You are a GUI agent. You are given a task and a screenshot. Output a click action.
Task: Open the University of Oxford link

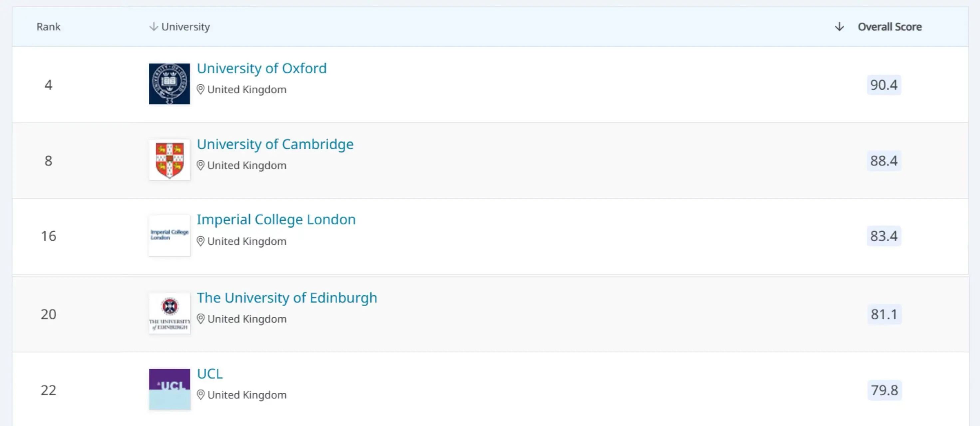coord(261,69)
